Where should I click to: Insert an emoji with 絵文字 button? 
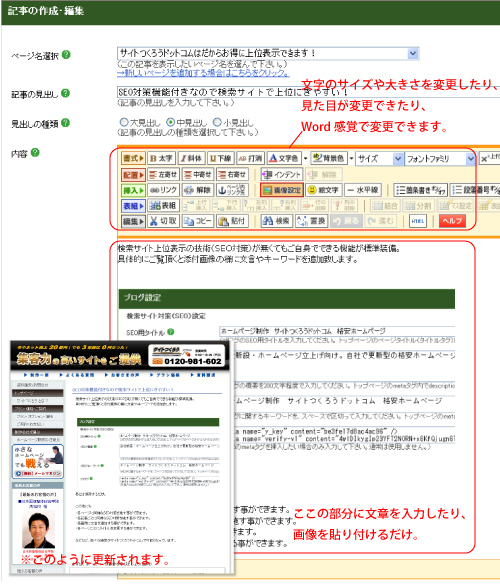[324, 190]
